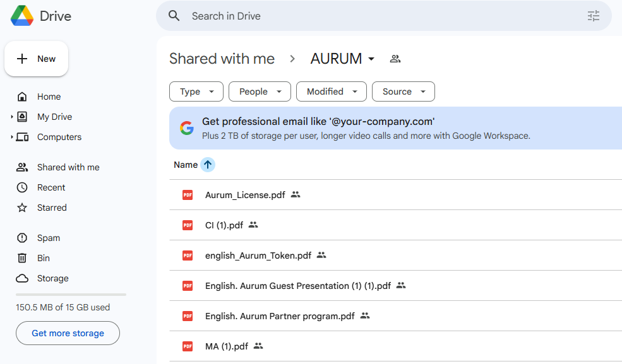
Task: Open the Spam section
Action: [x=49, y=238]
